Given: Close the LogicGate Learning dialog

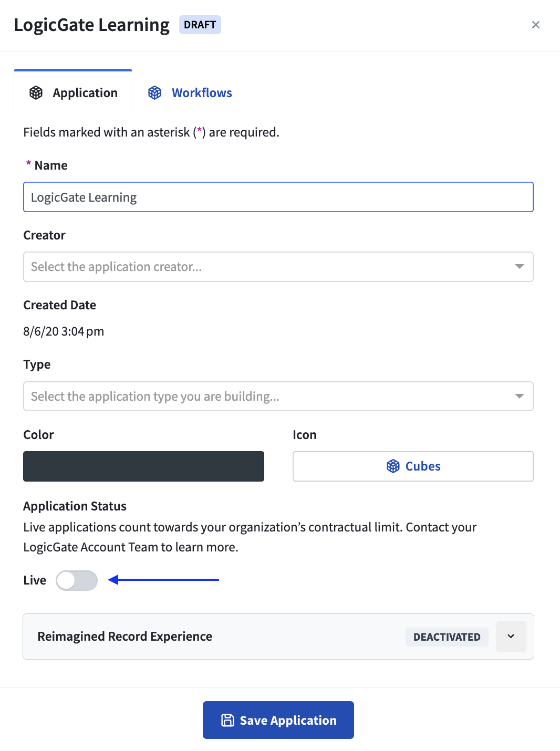Looking at the screenshot, I should click(536, 25).
